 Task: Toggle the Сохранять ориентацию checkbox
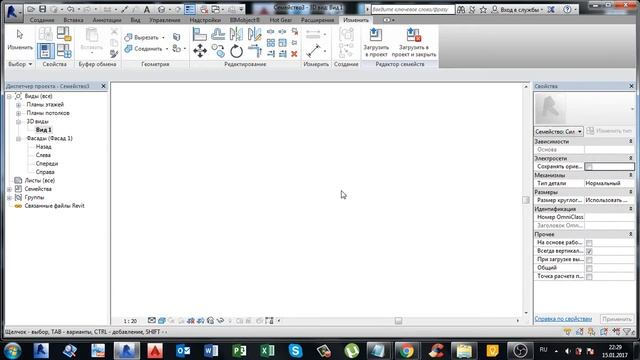click(589, 167)
